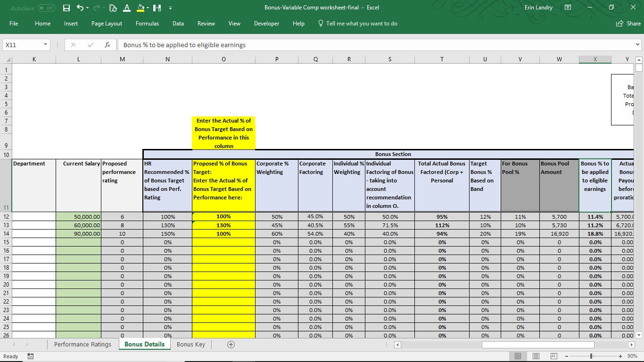Select column O header
The height and width of the screenshot is (362, 644).
[x=223, y=59]
